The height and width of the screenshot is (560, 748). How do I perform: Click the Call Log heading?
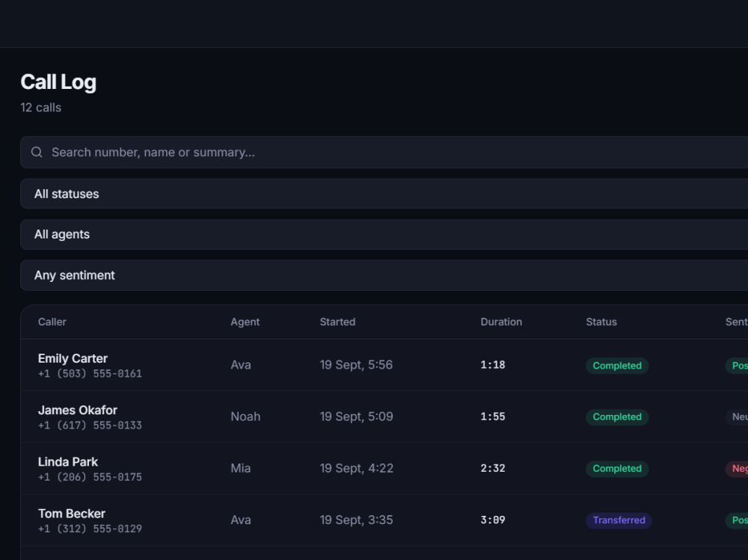pyautogui.click(x=58, y=82)
